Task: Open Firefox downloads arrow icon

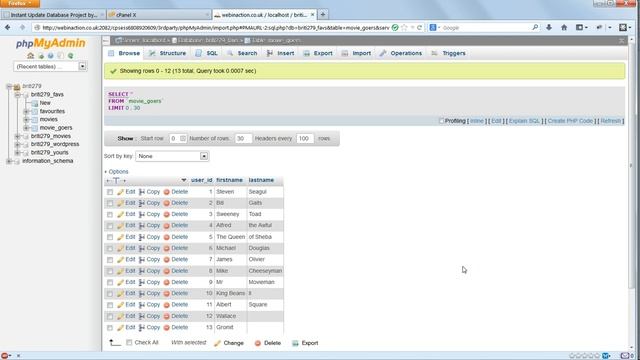Action: [x=549, y=27]
